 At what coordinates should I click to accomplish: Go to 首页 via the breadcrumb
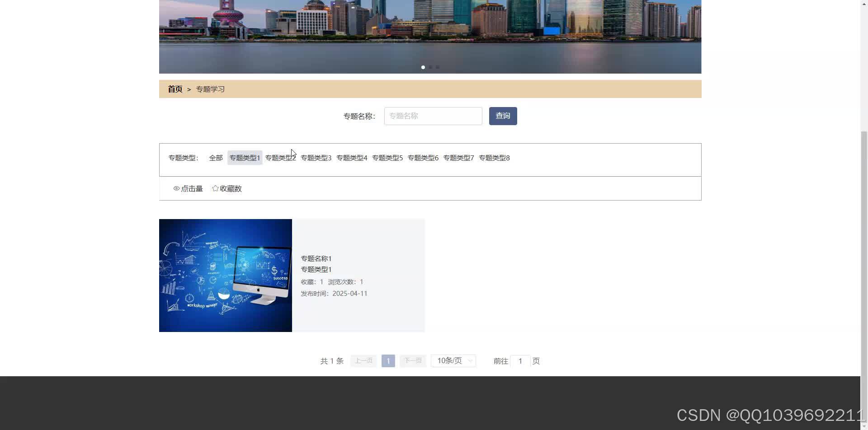click(x=175, y=89)
